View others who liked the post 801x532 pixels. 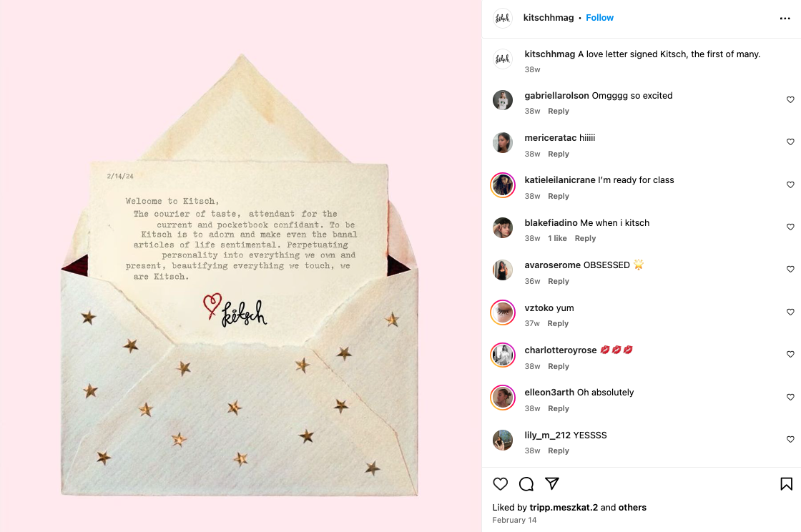(632, 508)
